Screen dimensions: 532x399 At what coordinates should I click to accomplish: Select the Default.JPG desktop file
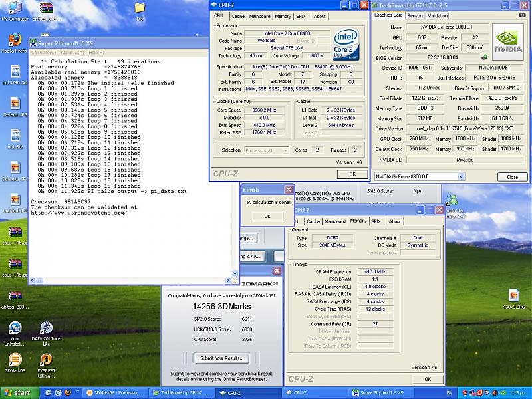[14, 106]
